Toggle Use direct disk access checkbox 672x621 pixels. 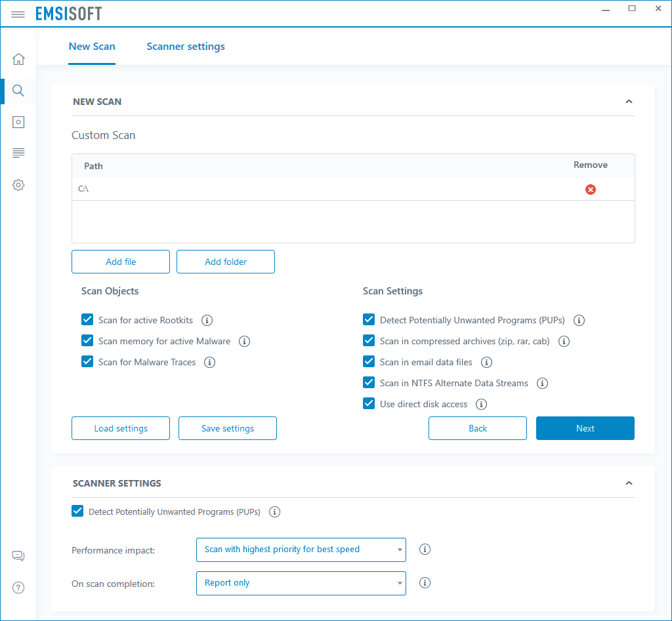tap(369, 403)
